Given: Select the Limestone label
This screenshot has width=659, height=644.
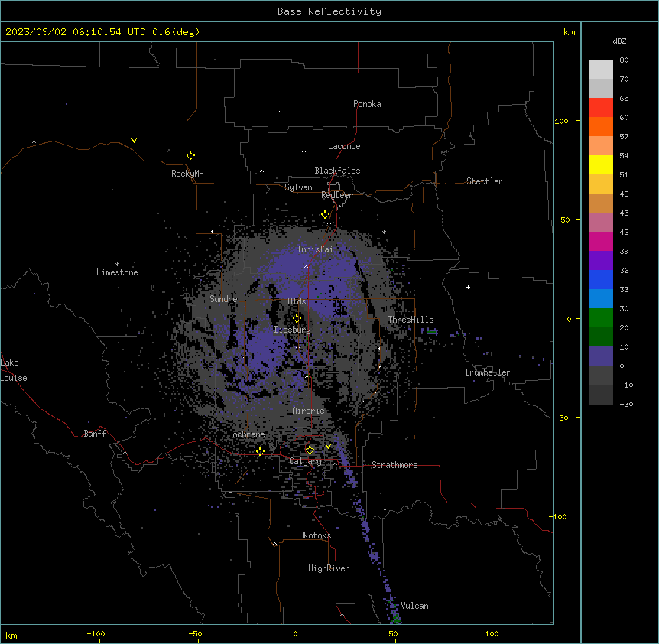Looking at the screenshot, I should tap(117, 272).
